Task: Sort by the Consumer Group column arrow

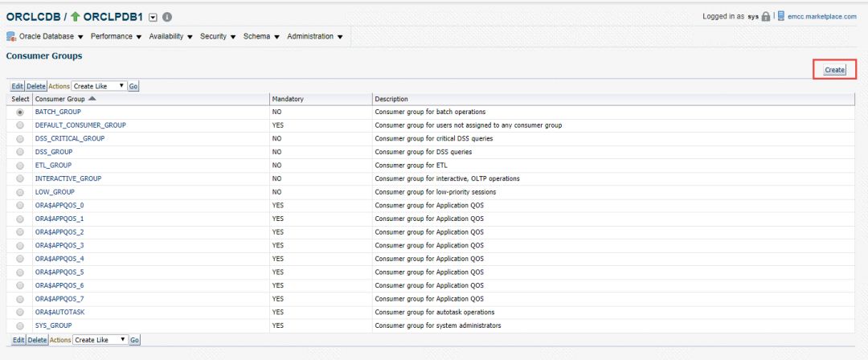Action: [92, 99]
